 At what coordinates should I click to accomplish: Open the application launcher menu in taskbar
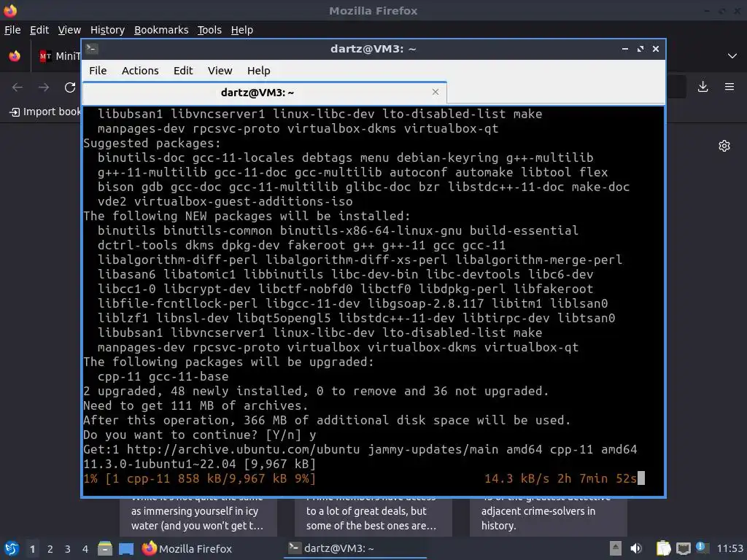(12, 548)
